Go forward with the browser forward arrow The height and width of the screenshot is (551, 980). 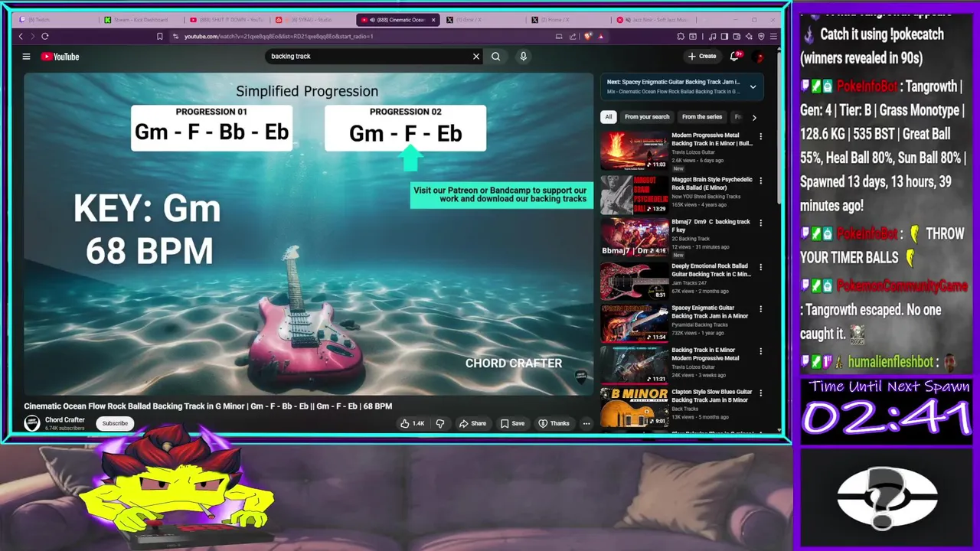coord(32,36)
